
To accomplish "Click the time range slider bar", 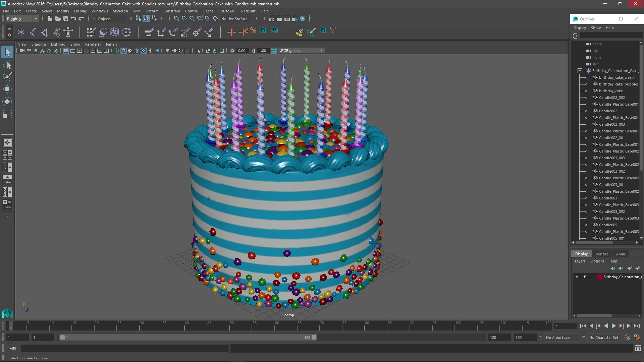I will tap(188, 338).
